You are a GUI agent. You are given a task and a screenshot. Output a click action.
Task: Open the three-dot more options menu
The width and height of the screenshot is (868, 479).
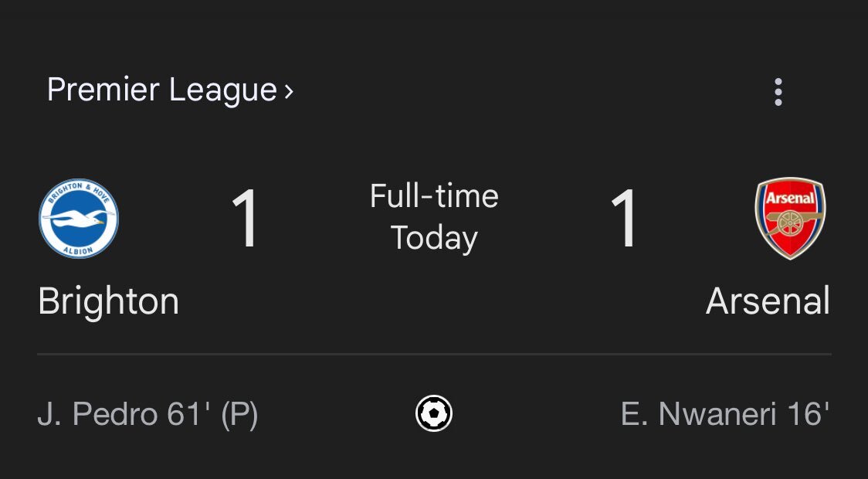click(x=778, y=92)
